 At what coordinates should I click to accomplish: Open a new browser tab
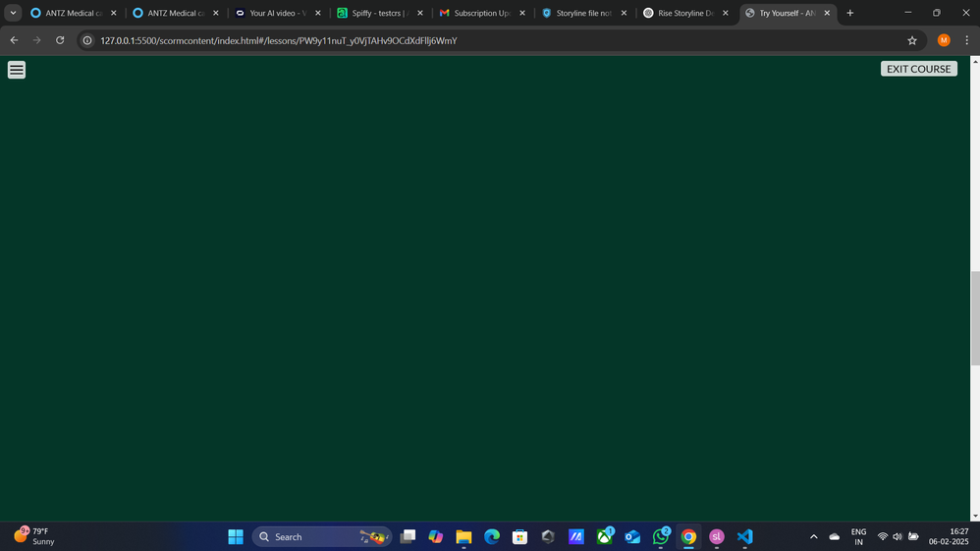click(x=849, y=13)
